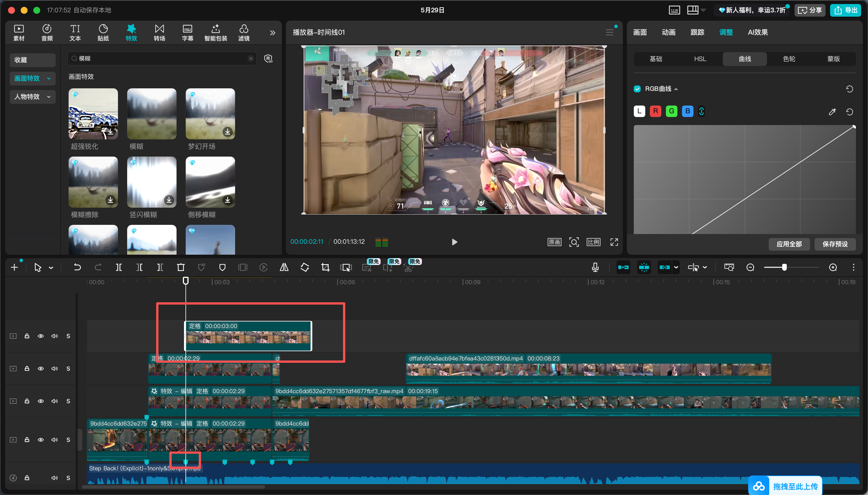The width and height of the screenshot is (868, 495).
Task: Toggle the green G curve channel
Action: pyautogui.click(x=671, y=111)
